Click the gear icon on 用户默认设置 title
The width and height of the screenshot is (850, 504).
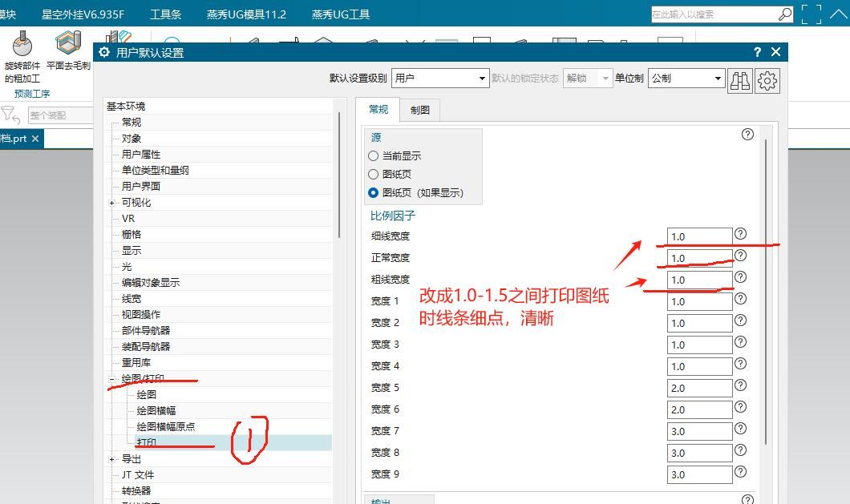103,51
